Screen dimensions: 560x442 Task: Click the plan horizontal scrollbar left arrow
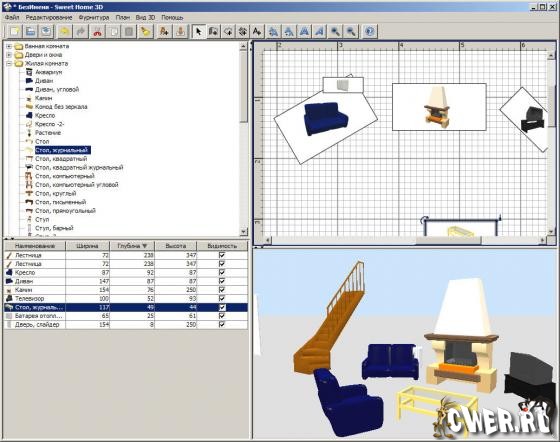point(268,240)
